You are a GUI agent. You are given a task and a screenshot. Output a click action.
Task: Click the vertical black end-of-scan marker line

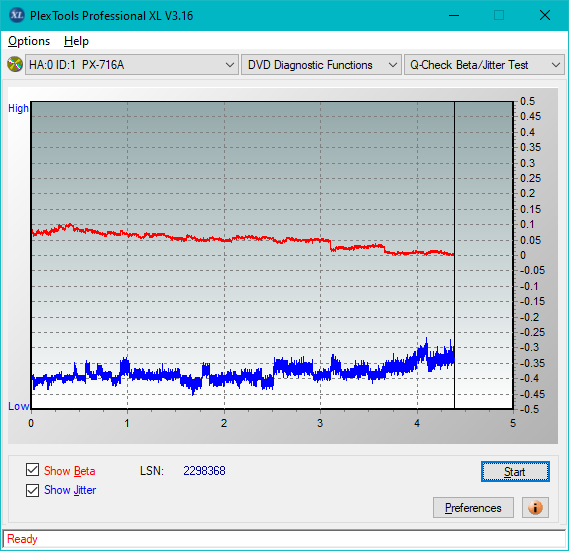454,255
